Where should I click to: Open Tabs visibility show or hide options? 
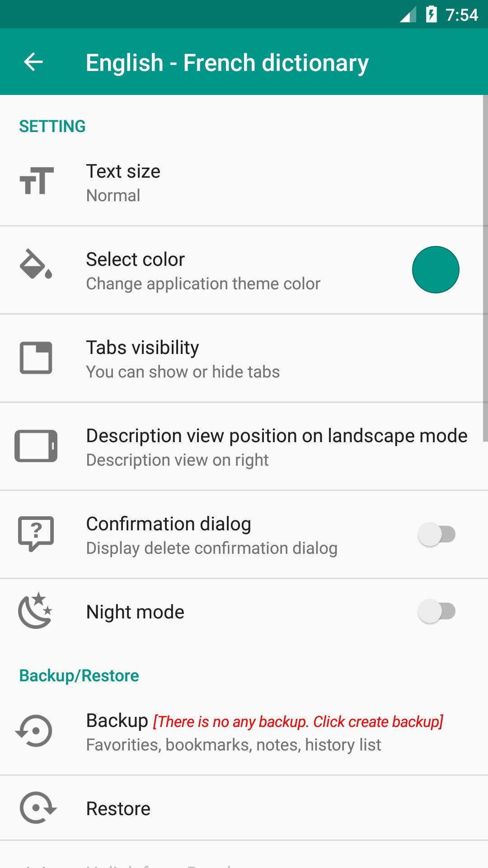click(183, 359)
